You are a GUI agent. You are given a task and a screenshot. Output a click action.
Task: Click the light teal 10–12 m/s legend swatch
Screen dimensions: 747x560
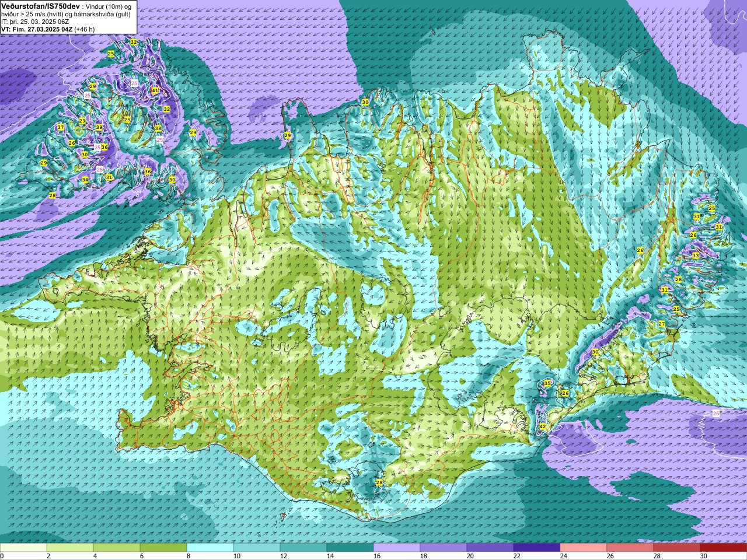point(257,548)
